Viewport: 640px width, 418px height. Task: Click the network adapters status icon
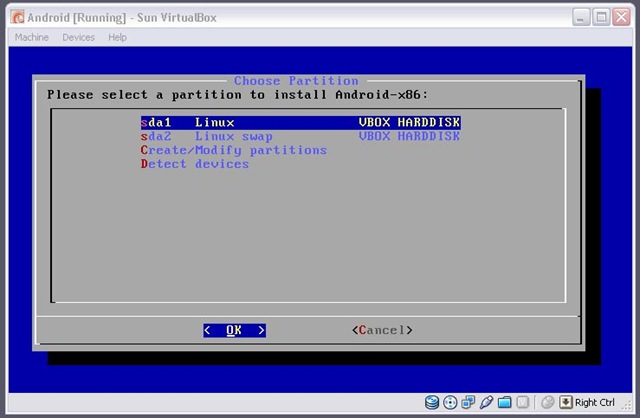[468, 402]
